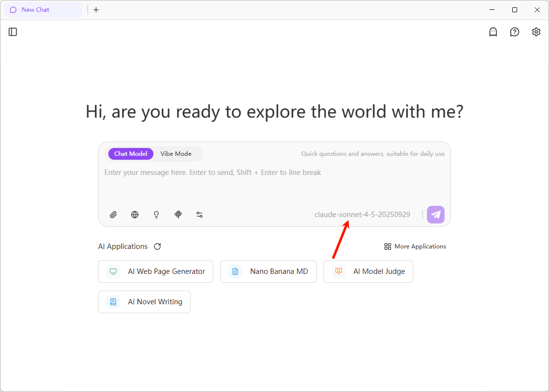The image size is (549, 392).
Task: Open More Applications
Action: tap(415, 246)
